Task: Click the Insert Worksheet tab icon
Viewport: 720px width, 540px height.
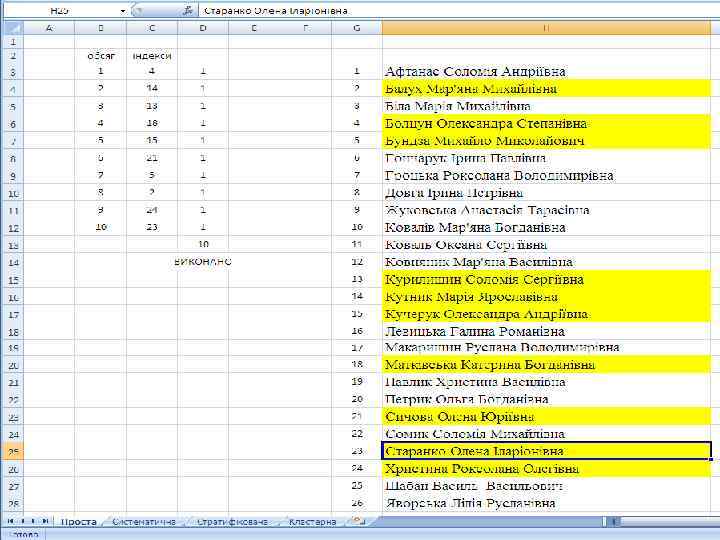Action: pos(358,521)
